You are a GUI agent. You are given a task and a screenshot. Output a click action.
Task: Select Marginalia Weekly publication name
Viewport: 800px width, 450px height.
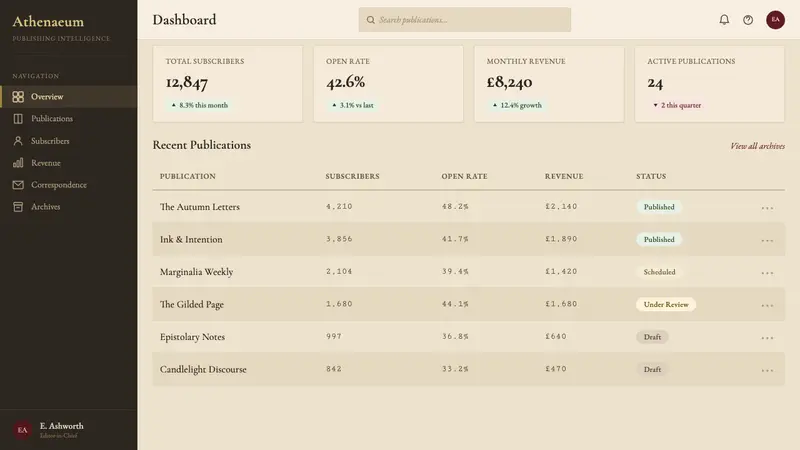(x=196, y=272)
